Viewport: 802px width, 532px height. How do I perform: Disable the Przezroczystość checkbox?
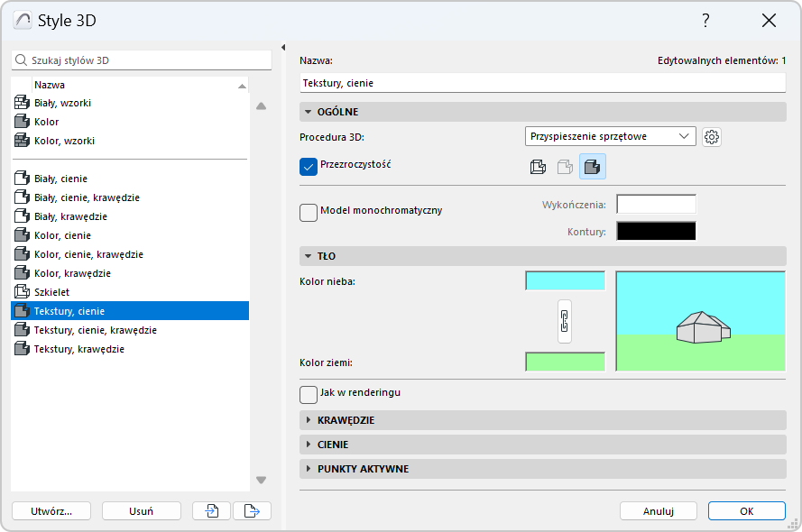coord(309,166)
